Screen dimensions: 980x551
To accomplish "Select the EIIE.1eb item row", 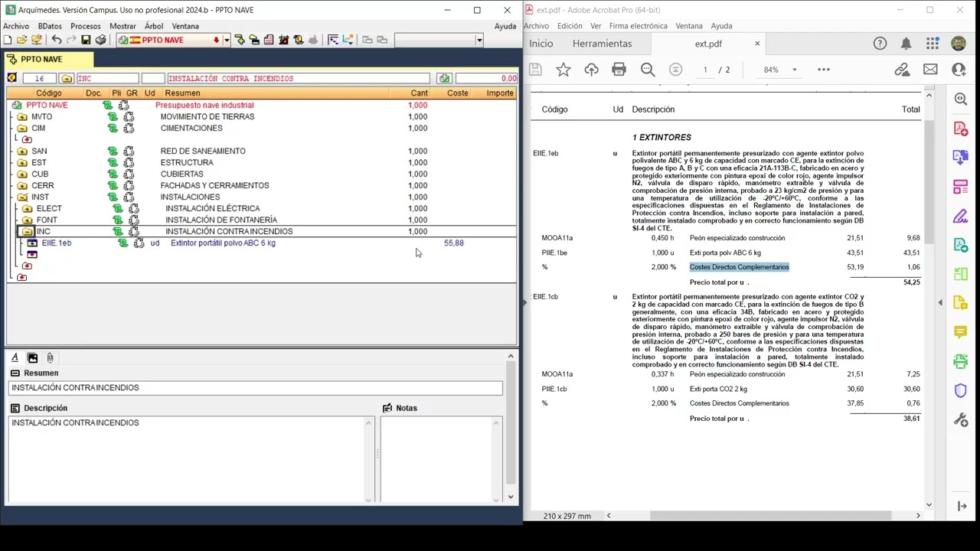I will coord(261,243).
